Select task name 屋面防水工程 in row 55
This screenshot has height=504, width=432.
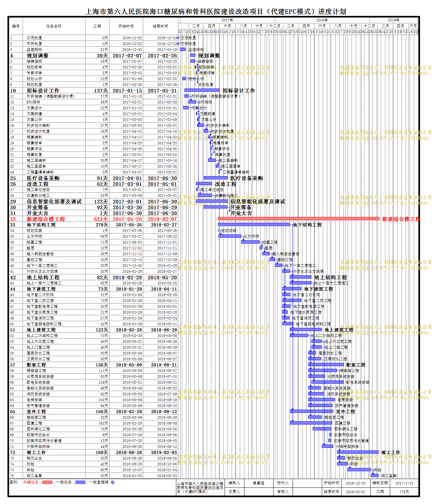click(38, 353)
